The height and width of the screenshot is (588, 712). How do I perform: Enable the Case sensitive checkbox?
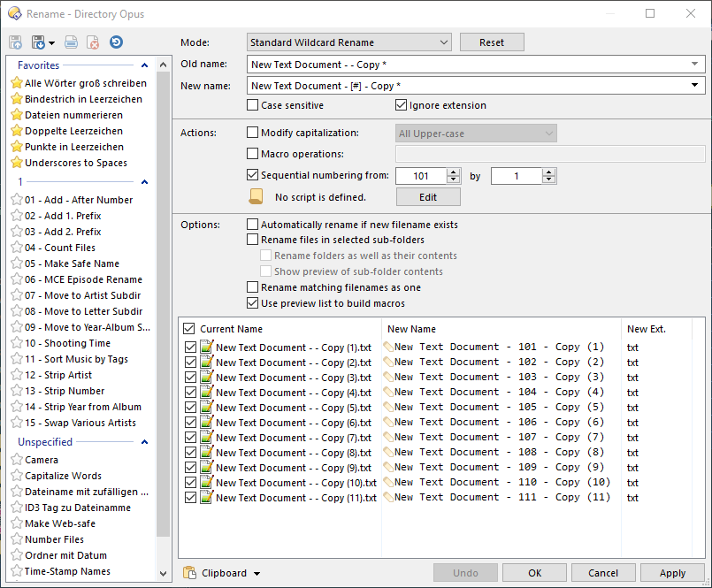[252, 105]
